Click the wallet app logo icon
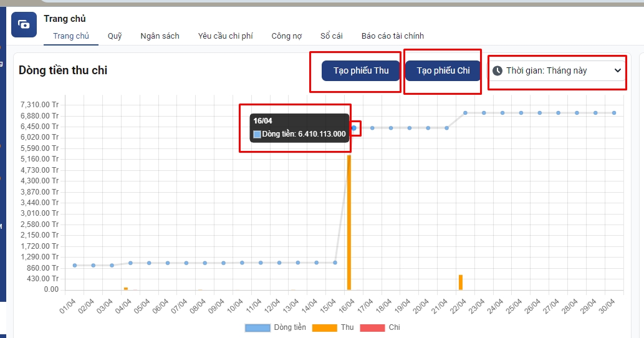This screenshot has width=644, height=338. coord(24,24)
